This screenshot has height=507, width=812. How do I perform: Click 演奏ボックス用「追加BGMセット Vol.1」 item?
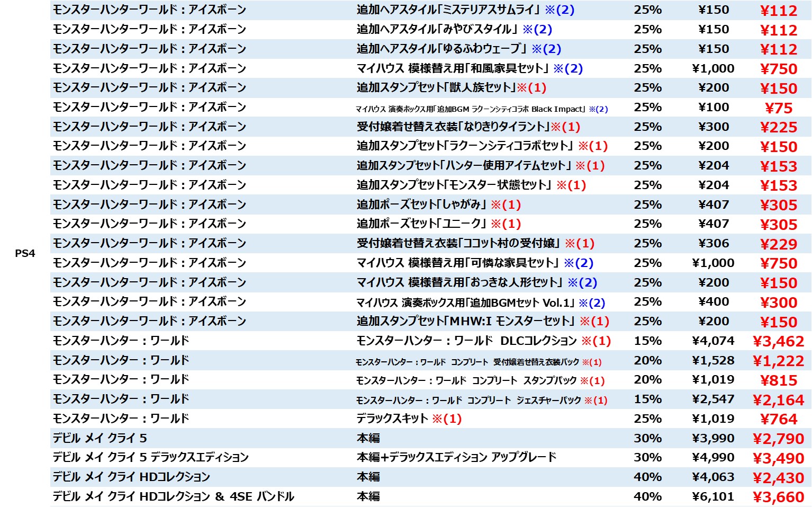click(480, 302)
